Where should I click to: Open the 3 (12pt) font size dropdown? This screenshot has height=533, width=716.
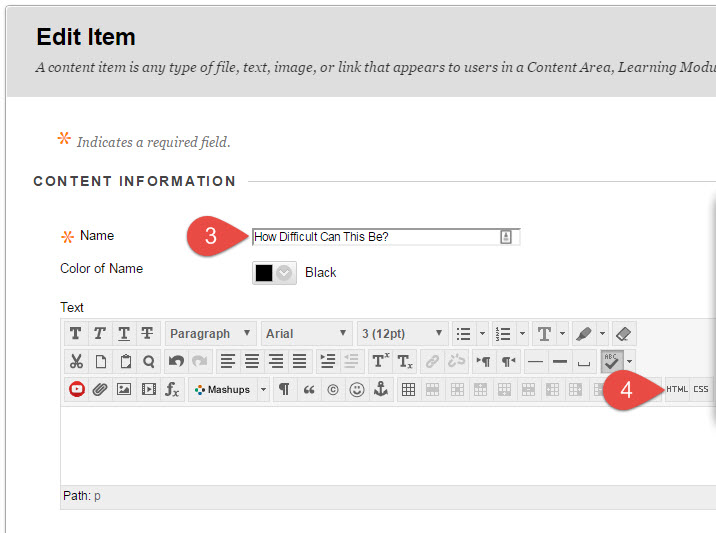[402, 333]
